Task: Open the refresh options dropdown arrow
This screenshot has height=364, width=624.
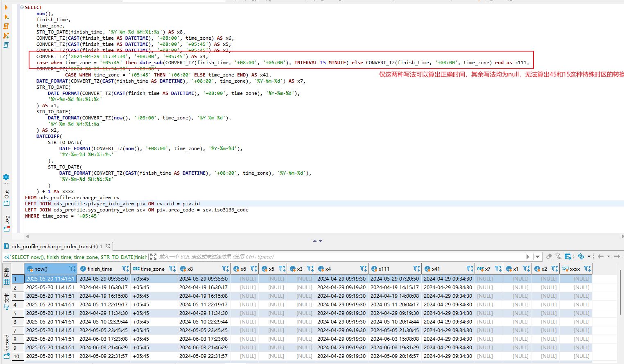Action: pyautogui.click(x=589, y=256)
